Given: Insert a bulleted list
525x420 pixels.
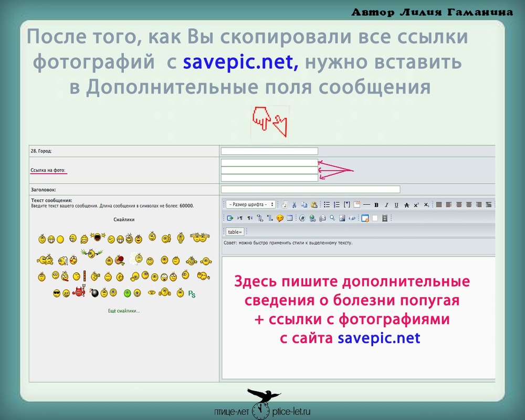Looking at the screenshot, I should click(327, 205).
